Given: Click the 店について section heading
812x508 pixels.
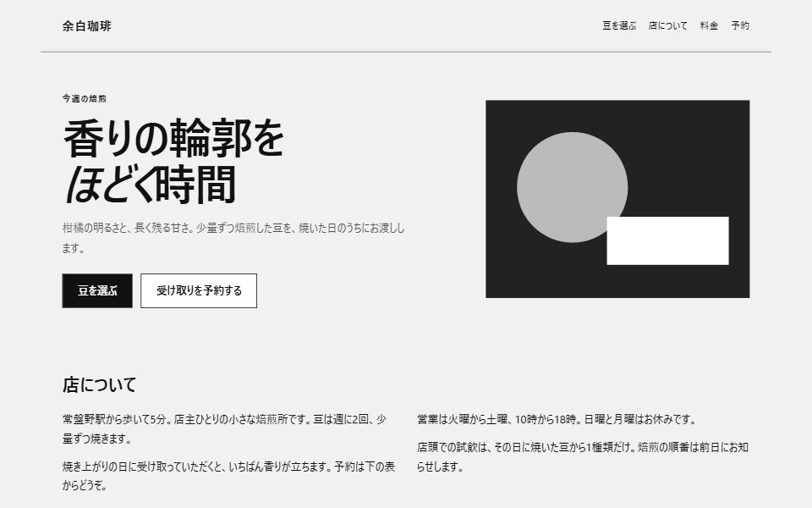Looking at the screenshot, I should pyautogui.click(x=99, y=385).
